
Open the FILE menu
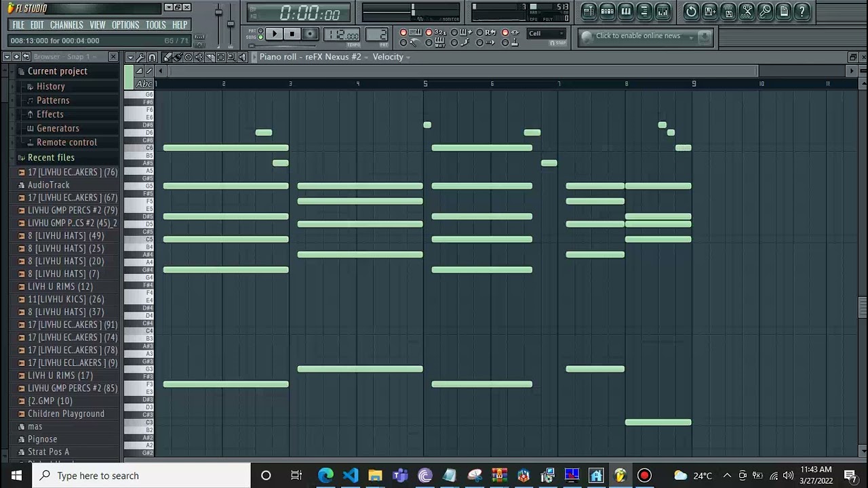tap(18, 25)
